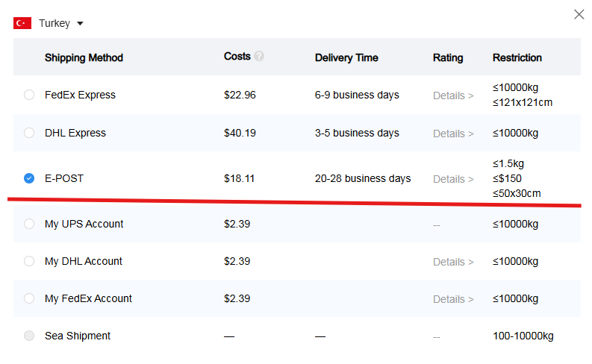
Task: Click the Turkey country name
Action: click(54, 23)
